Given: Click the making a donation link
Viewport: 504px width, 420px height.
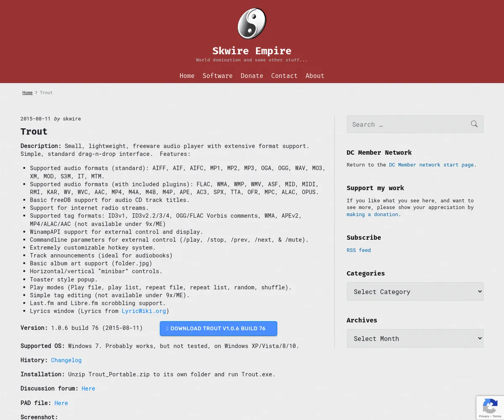Looking at the screenshot, I should pyautogui.click(x=373, y=214).
